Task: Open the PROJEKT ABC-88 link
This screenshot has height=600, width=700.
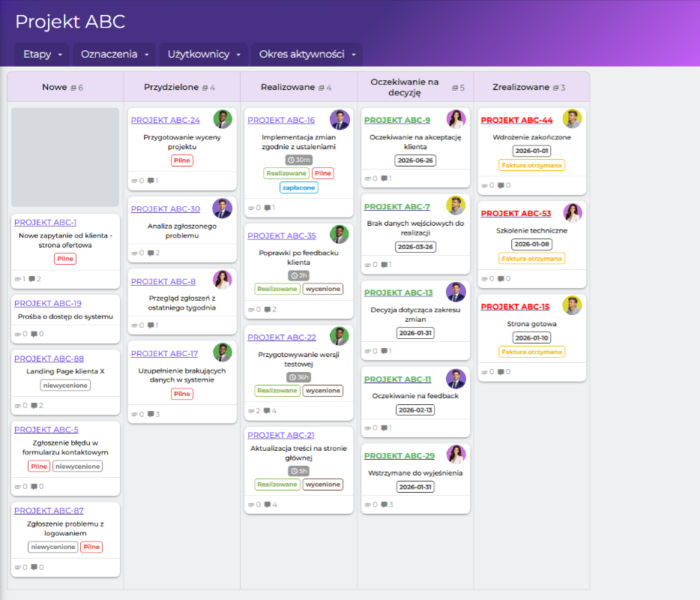Action: tap(49, 358)
